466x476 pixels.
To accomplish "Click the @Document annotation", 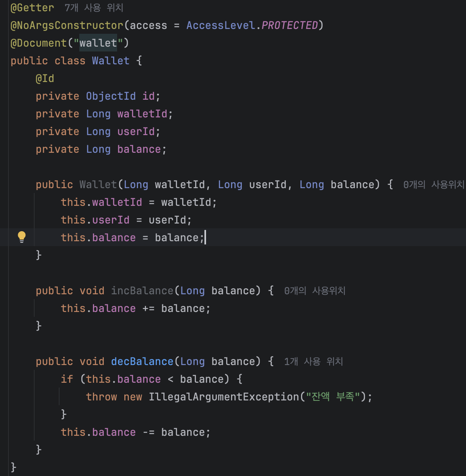I will click(x=39, y=43).
